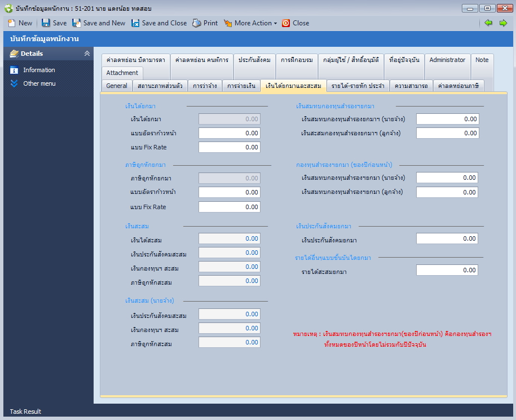Click เงินสะสม section เงินประกันสังคมสะสม field
This screenshot has height=420, width=516.
[230, 253]
